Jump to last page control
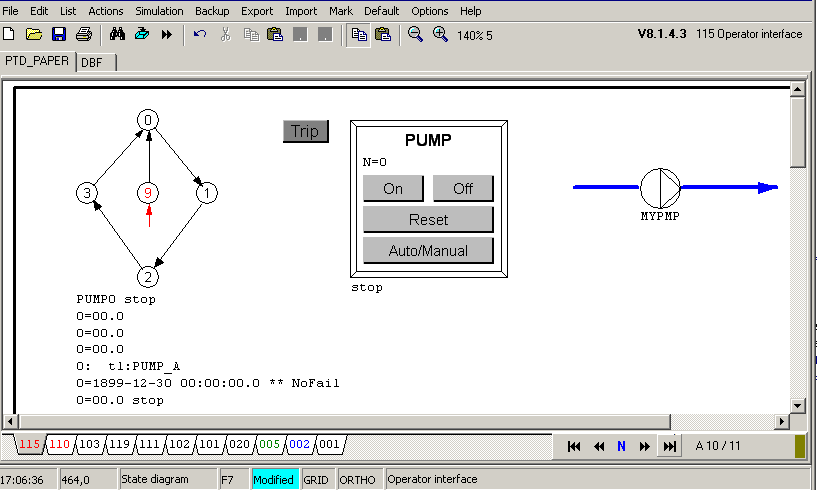This screenshot has height=491, width=818. point(670,446)
